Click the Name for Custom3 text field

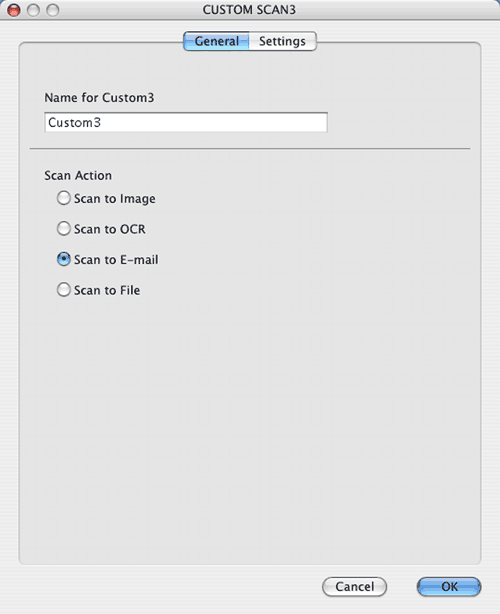(186, 123)
